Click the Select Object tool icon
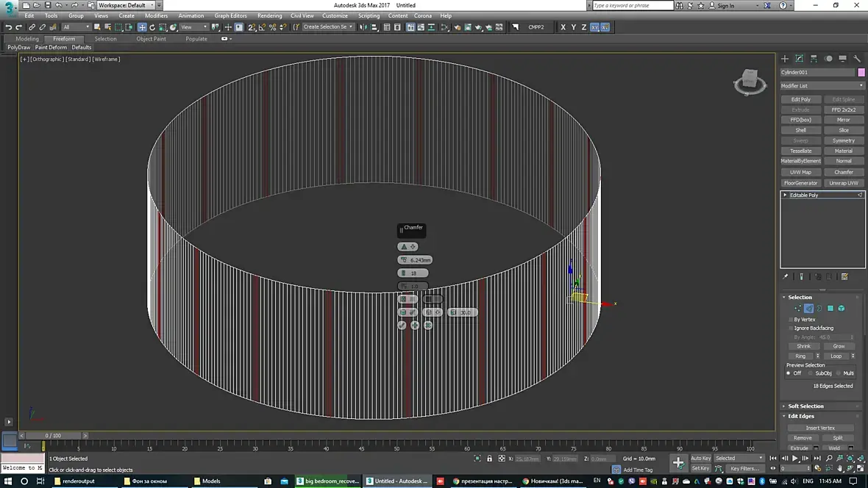The width and height of the screenshot is (868, 488). point(97,27)
